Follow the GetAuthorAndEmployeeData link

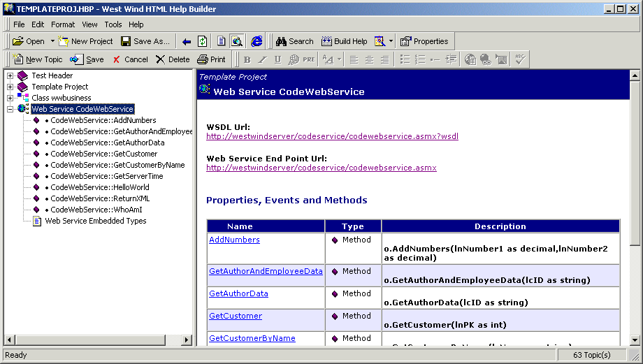[x=266, y=271]
